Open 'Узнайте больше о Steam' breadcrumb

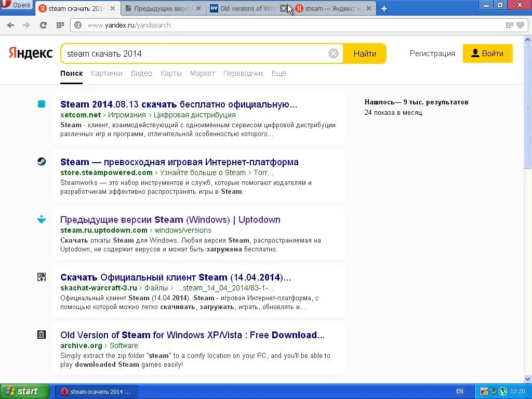tap(203, 172)
